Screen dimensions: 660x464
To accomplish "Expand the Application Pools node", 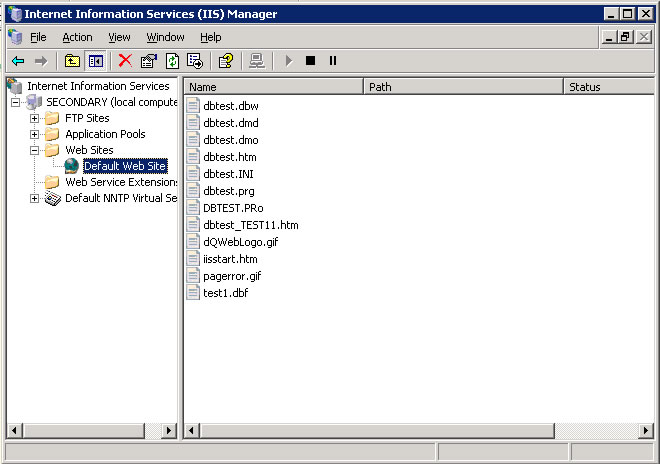I will [35, 134].
